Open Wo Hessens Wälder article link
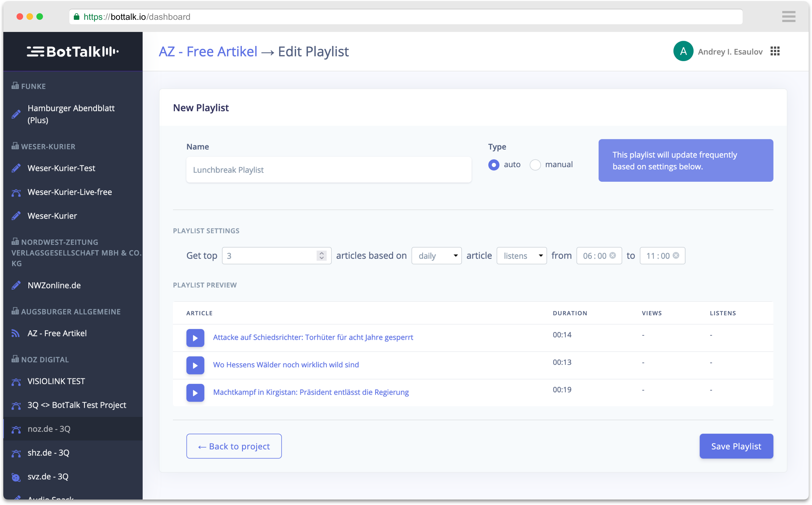Screen dimensions: 812x505 click(x=286, y=365)
